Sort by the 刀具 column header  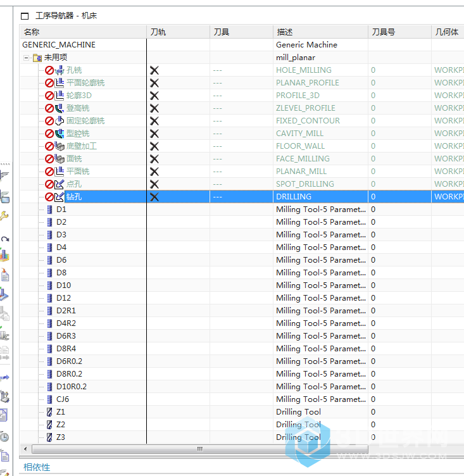(241, 32)
